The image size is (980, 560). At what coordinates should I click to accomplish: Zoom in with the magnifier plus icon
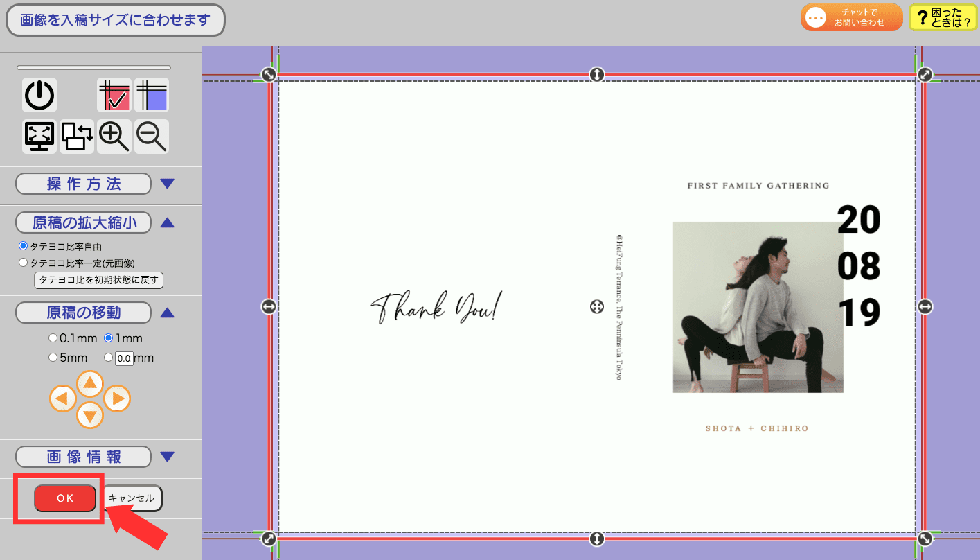pyautogui.click(x=114, y=137)
